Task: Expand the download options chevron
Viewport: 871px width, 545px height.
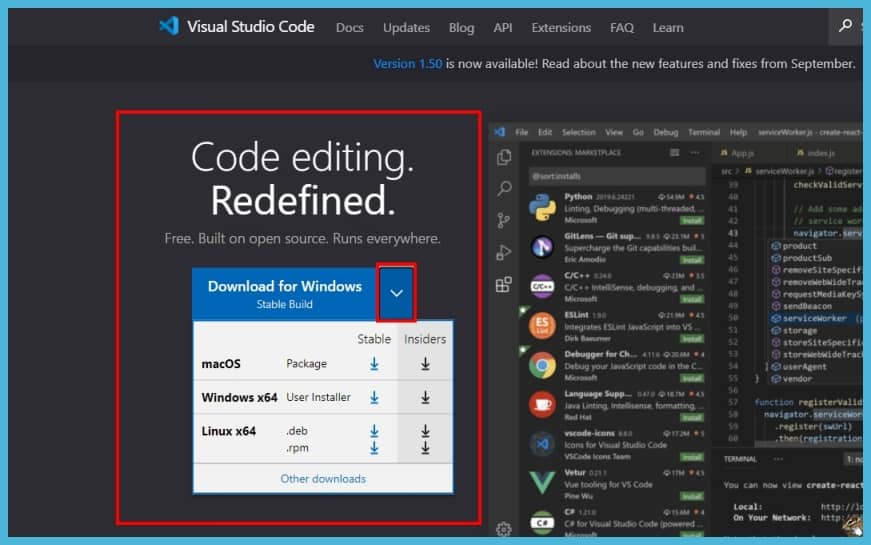Action: [396, 293]
